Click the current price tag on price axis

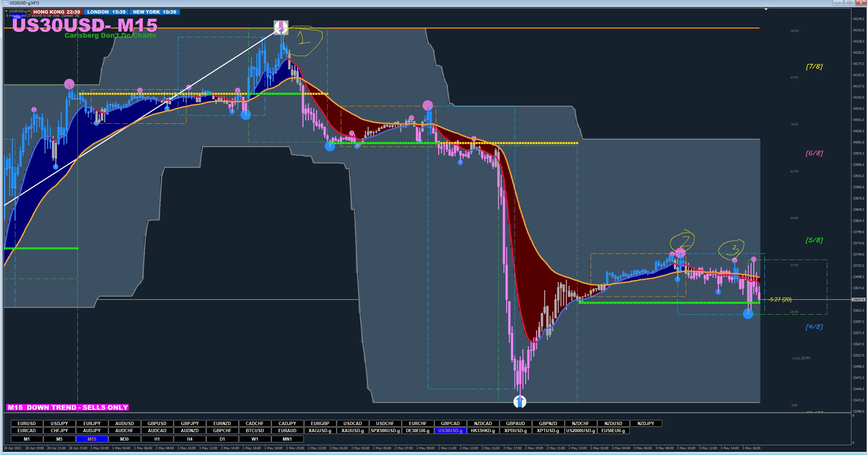pyautogui.click(x=859, y=299)
